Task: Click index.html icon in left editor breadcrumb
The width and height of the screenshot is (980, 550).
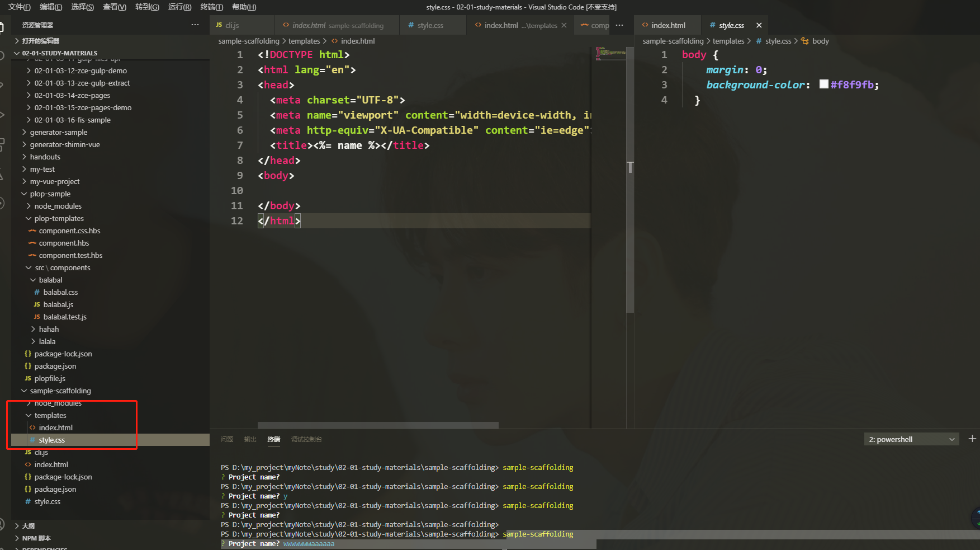Action: pos(335,41)
